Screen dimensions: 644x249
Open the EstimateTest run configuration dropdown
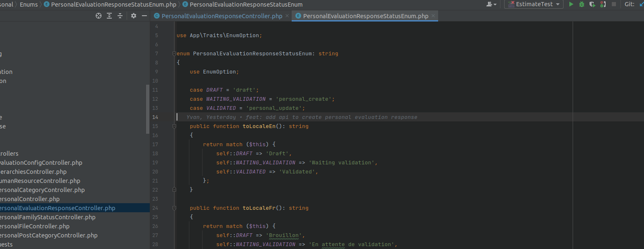(x=534, y=4)
